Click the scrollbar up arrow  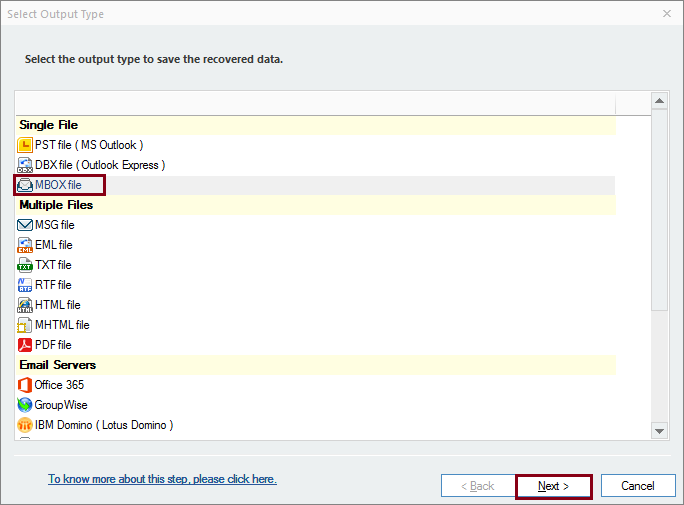tap(660, 101)
